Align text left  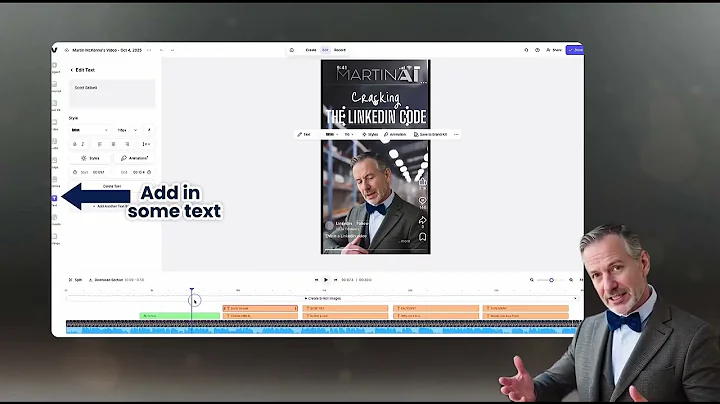100,144
